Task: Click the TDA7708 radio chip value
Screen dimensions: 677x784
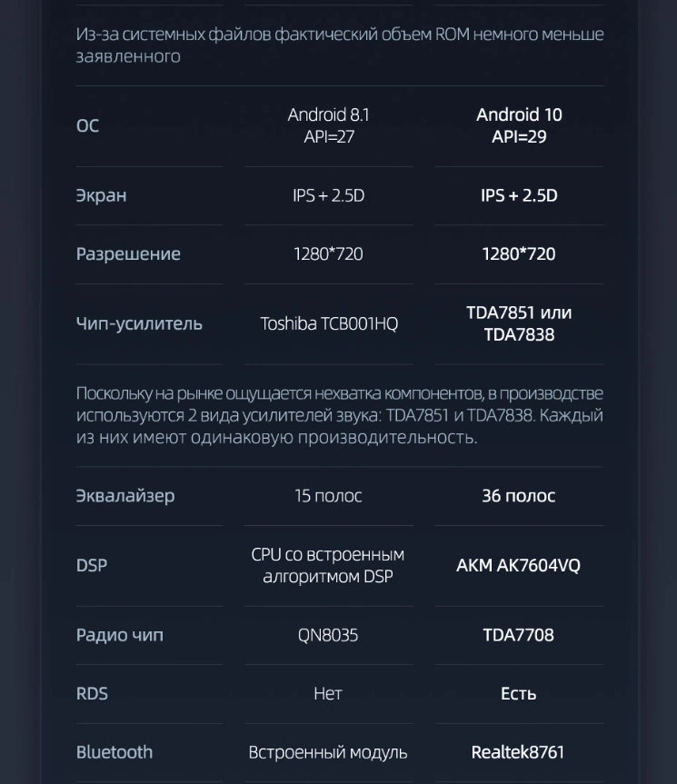Action: pyautogui.click(x=518, y=635)
